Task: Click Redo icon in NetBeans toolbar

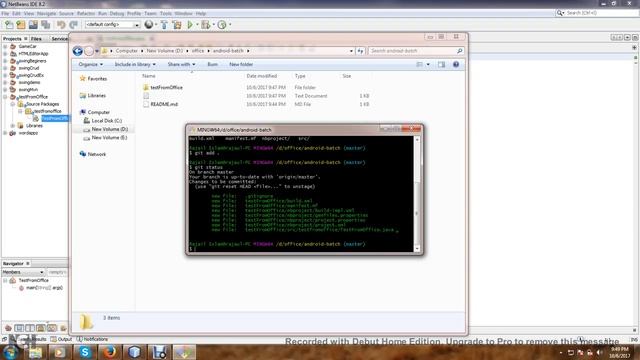Action: [x=73, y=25]
